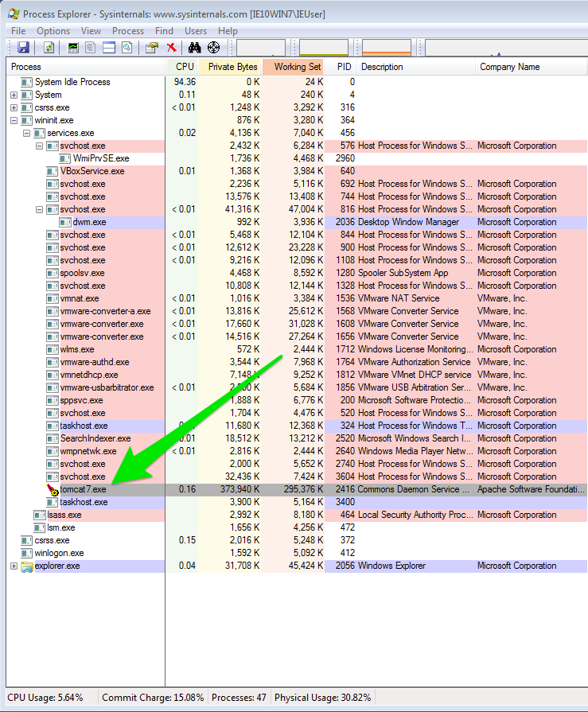Click the crosshair Find Window's Process icon
This screenshot has height=712, width=588.
[x=213, y=47]
